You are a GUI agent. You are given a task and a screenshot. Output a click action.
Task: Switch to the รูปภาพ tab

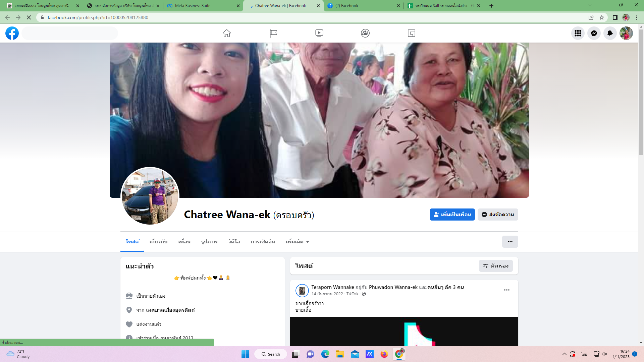tap(209, 242)
